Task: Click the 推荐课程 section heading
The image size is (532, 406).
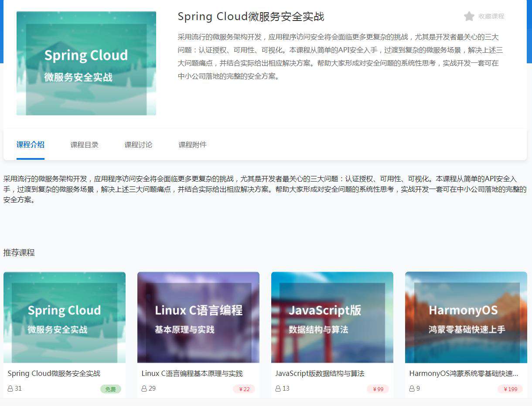Action: (19, 252)
